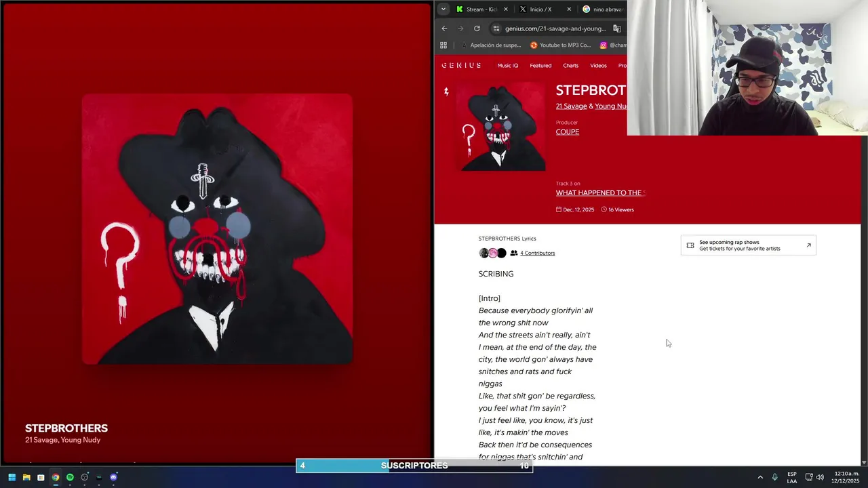Switch to the nino abravanel Google tab
This screenshot has height=488, width=868.
point(604,9)
